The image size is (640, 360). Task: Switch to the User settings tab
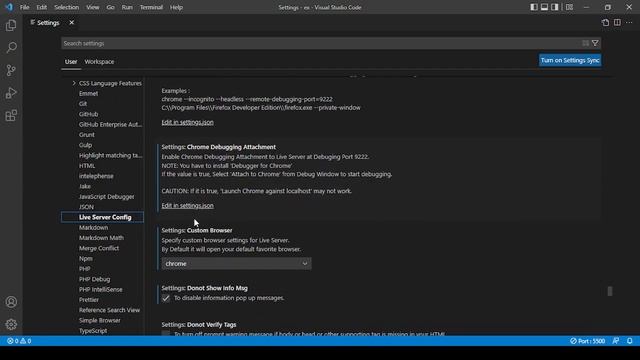[x=71, y=62]
